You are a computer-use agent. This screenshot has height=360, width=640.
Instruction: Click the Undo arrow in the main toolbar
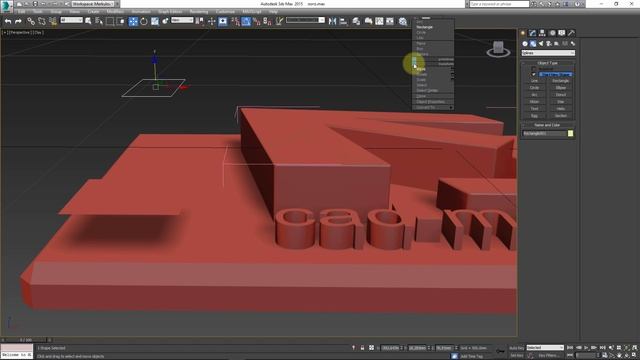(x=8, y=21)
